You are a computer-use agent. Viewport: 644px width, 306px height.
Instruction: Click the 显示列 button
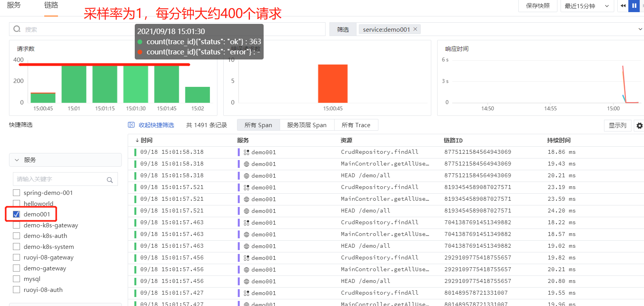coord(617,125)
